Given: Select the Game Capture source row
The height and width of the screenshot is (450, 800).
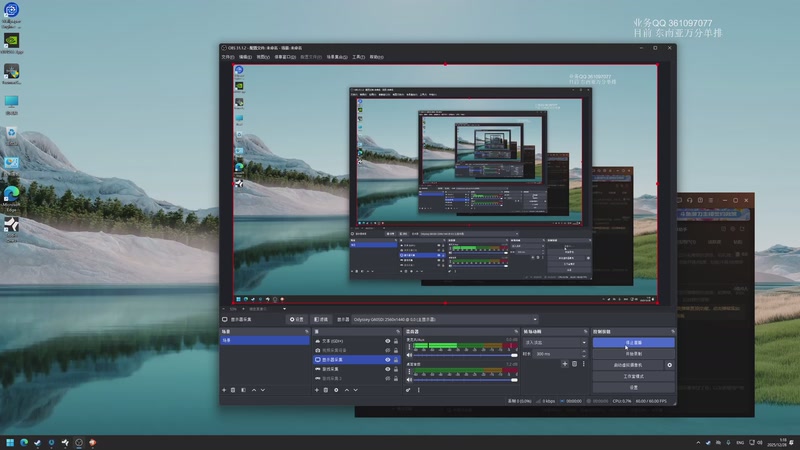Looking at the screenshot, I should [356, 369].
